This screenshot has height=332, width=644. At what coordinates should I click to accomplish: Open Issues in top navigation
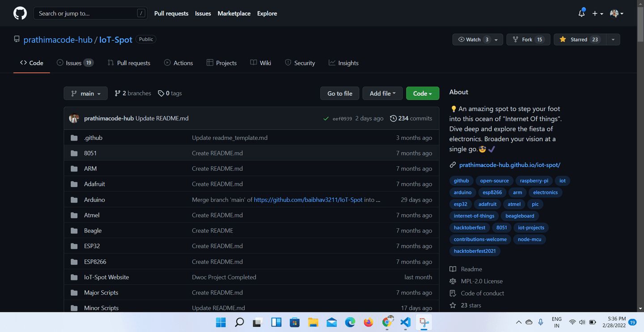pos(203,13)
